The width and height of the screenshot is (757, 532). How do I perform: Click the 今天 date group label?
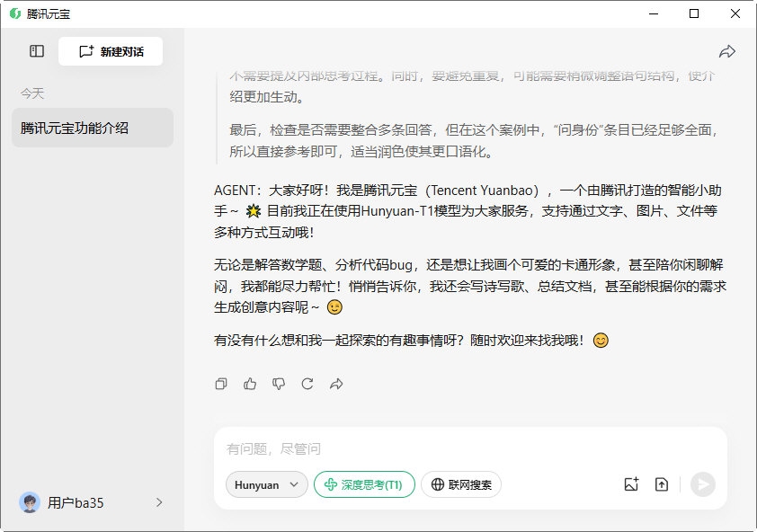point(32,93)
